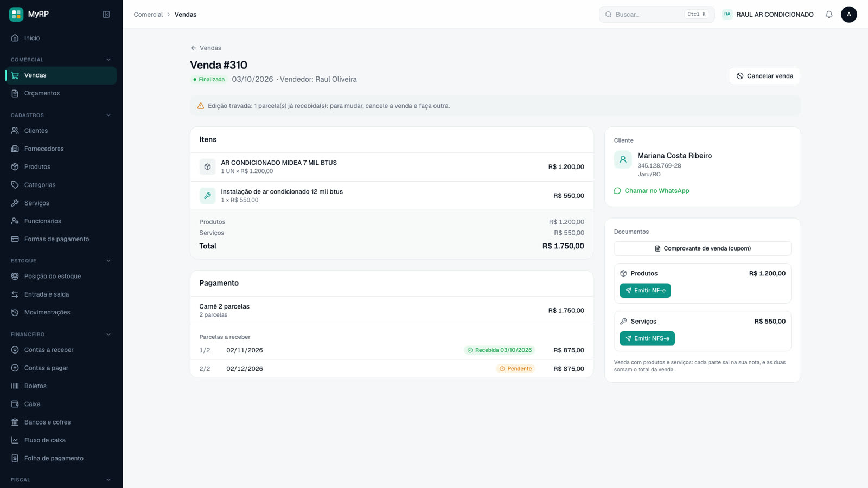Collapse the CADASTROS section chevron

click(108, 115)
